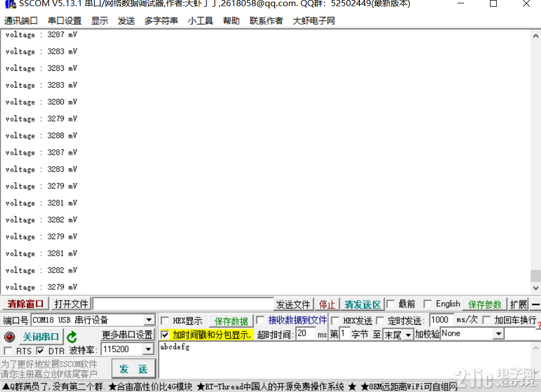541x392 pixels.
Task: Click the 打开文件 button
Action: (x=71, y=304)
